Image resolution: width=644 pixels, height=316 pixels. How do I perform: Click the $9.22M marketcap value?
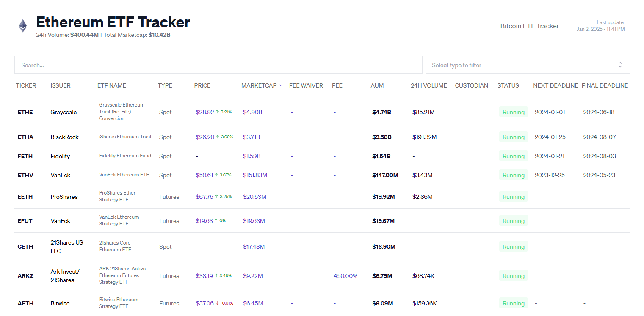(253, 276)
